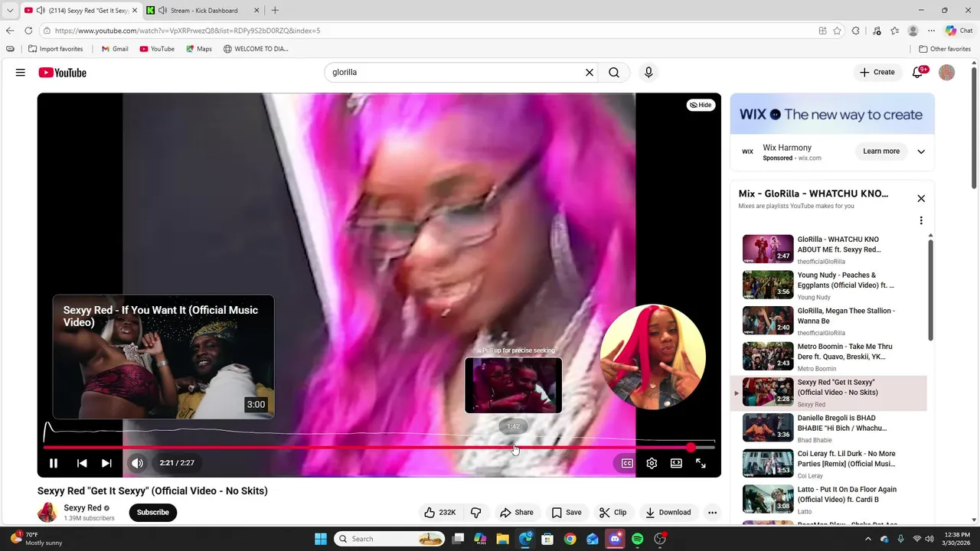This screenshot has height=551, width=980.
Task: Add this page to favorites star
Action: pyautogui.click(x=837, y=31)
